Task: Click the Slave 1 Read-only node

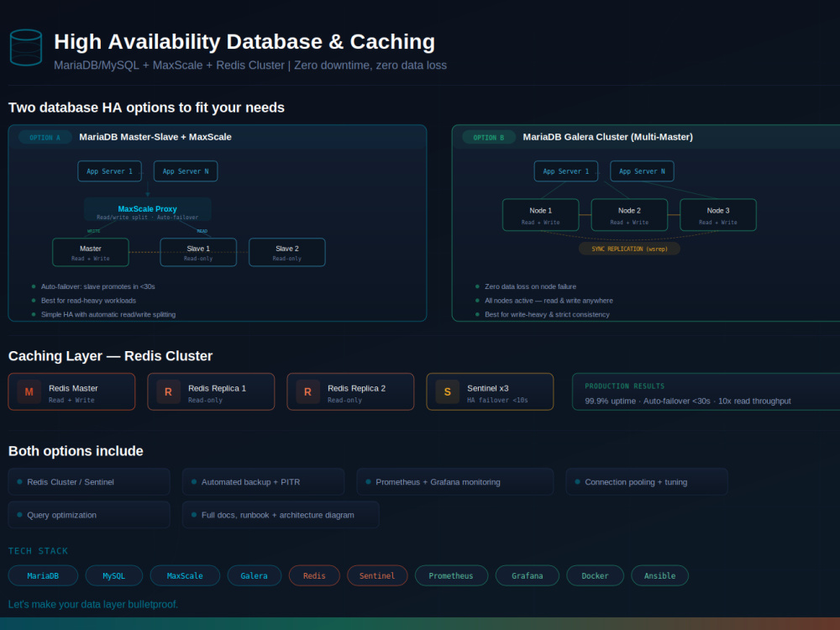Action: (x=198, y=252)
